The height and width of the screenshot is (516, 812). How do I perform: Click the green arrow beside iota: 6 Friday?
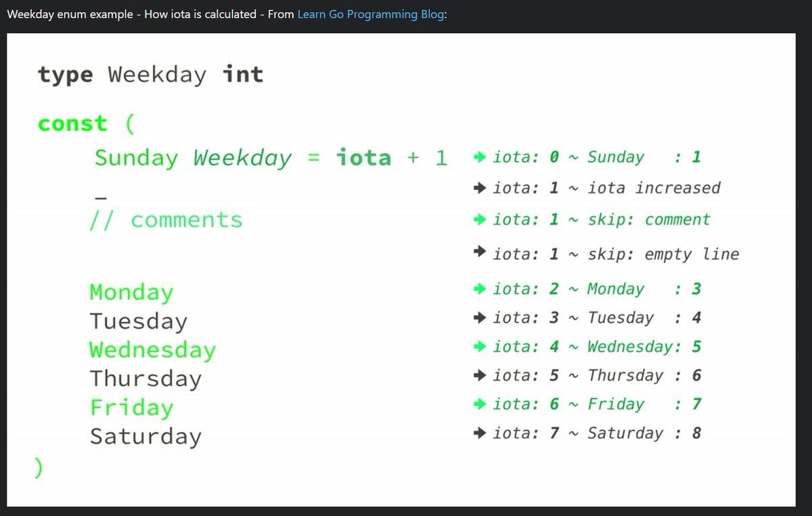pos(480,404)
